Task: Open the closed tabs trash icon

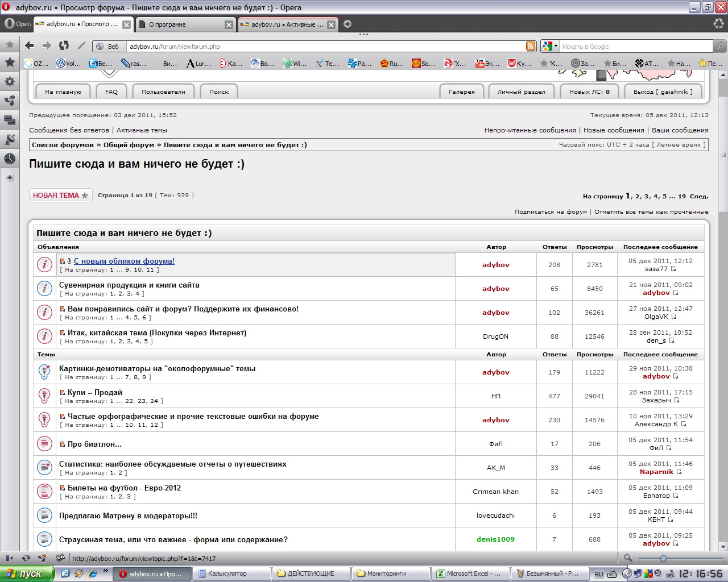Action: tap(718, 24)
